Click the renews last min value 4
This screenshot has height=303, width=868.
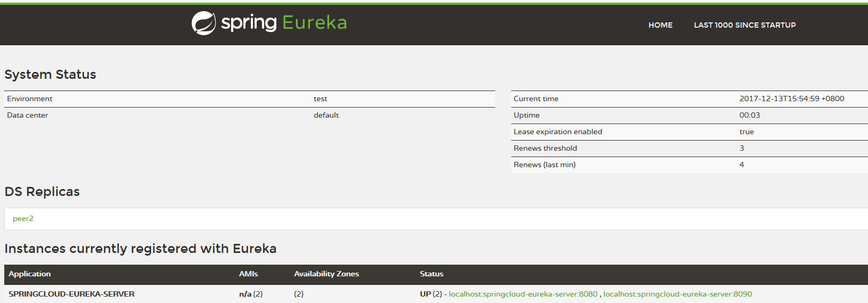coord(741,165)
